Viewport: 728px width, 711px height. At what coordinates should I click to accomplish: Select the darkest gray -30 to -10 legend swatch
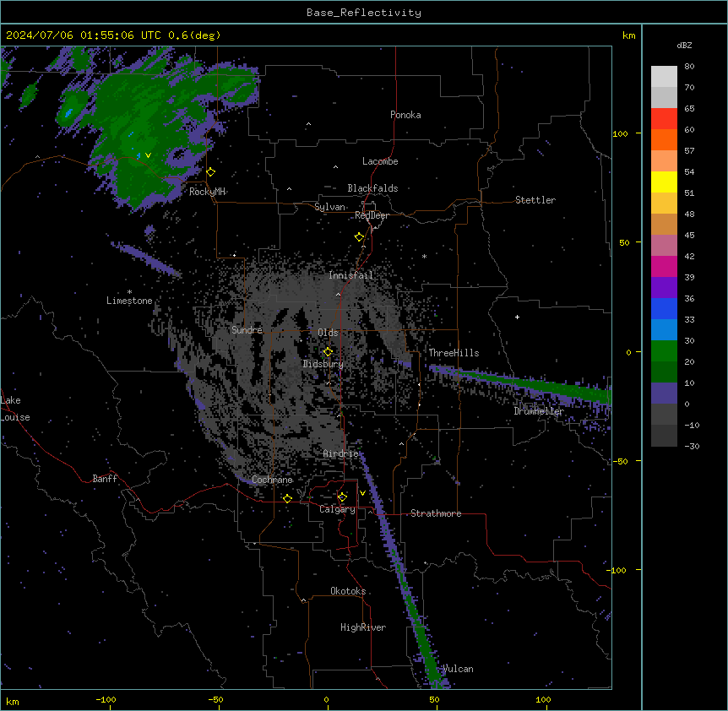point(664,436)
